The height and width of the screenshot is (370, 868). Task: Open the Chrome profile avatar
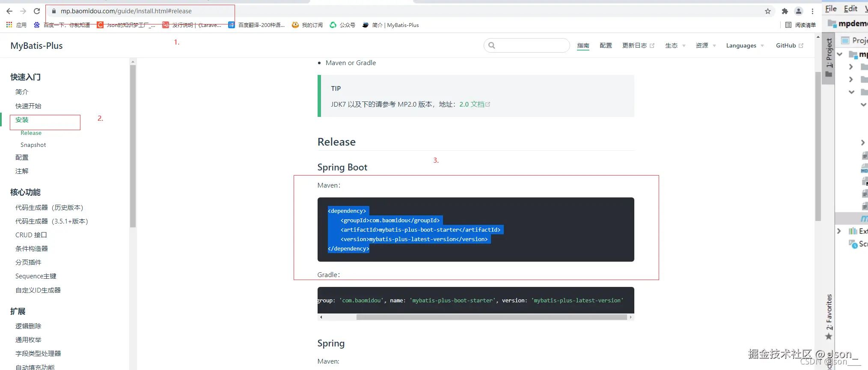tap(799, 11)
